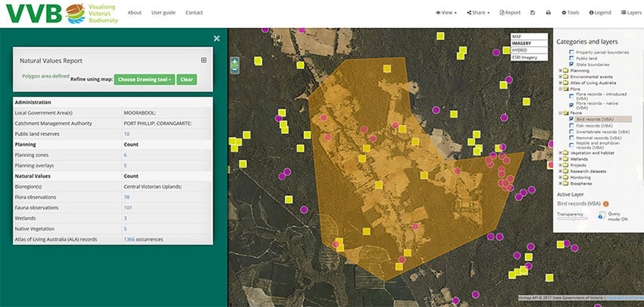Check Fish records (VBA)
The image size is (644, 307).
point(571,125)
